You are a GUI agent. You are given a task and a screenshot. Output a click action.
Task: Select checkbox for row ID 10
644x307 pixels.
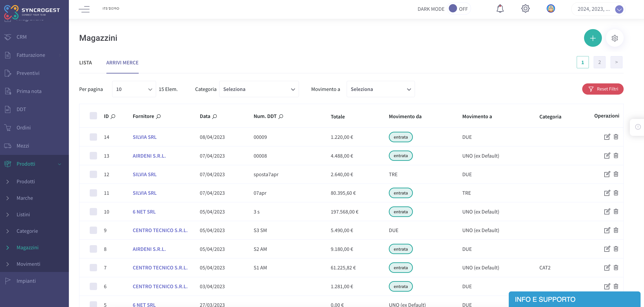pos(93,212)
